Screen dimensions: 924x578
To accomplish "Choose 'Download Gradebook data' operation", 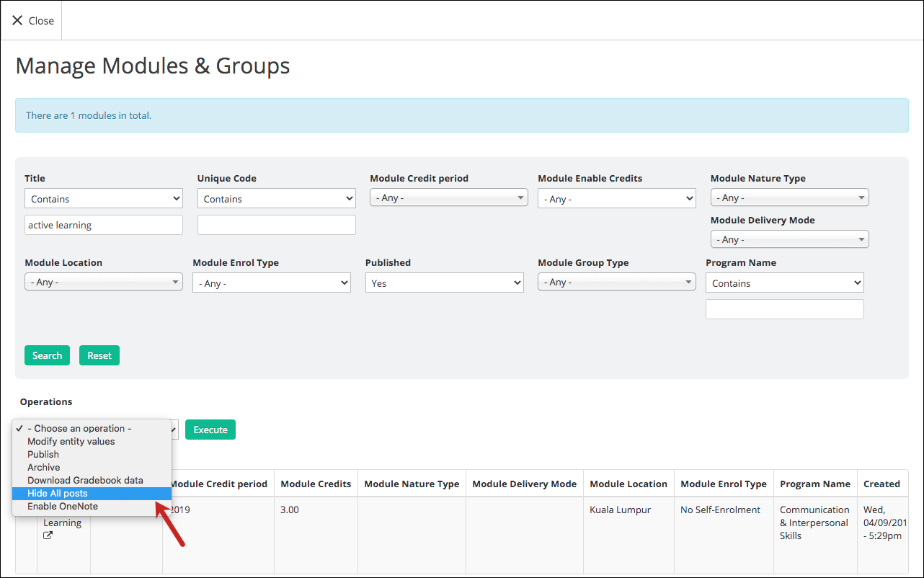I will 92,481.
